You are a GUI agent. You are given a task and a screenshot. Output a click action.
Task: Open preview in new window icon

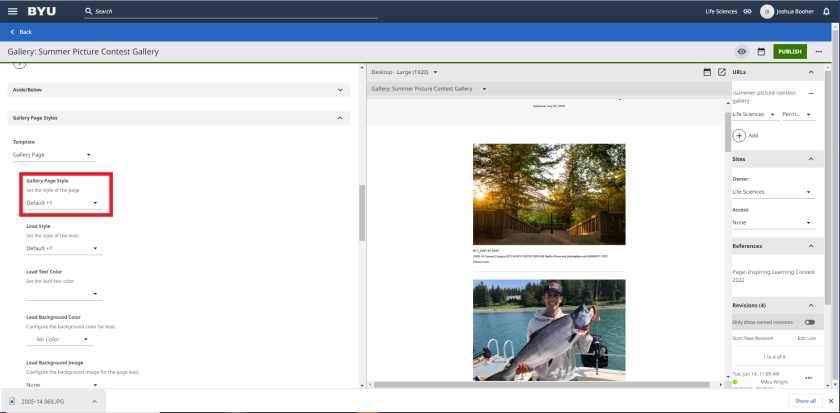(721, 72)
